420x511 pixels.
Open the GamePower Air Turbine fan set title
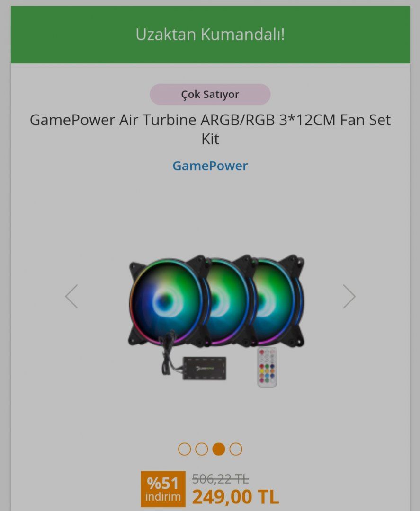coord(210,129)
